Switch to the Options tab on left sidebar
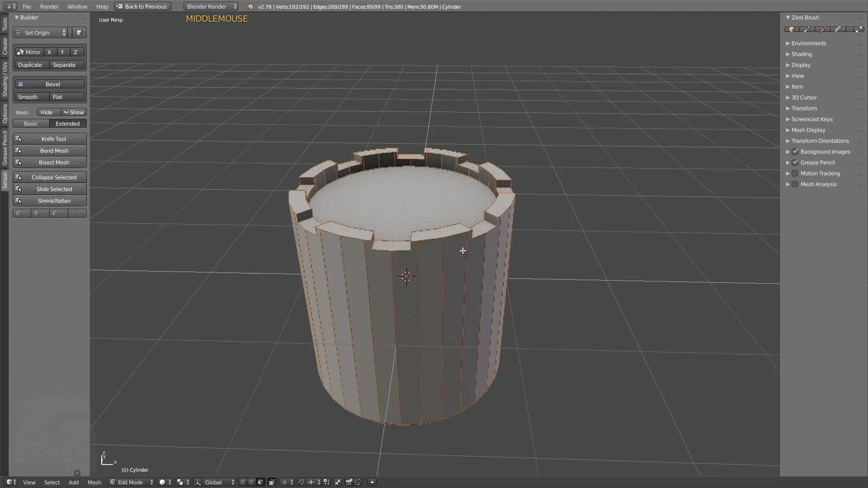Screen dimensions: 868x488 (4, 115)
